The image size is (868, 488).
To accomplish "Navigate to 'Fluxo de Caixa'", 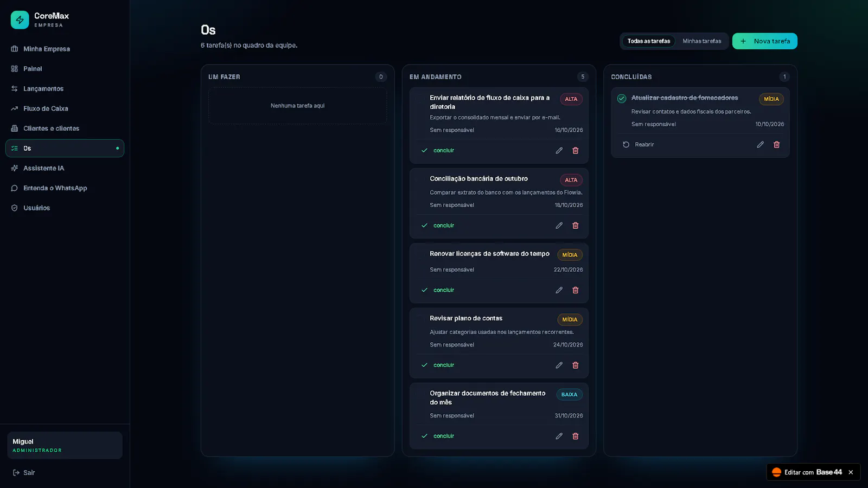I will (x=65, y=108).
